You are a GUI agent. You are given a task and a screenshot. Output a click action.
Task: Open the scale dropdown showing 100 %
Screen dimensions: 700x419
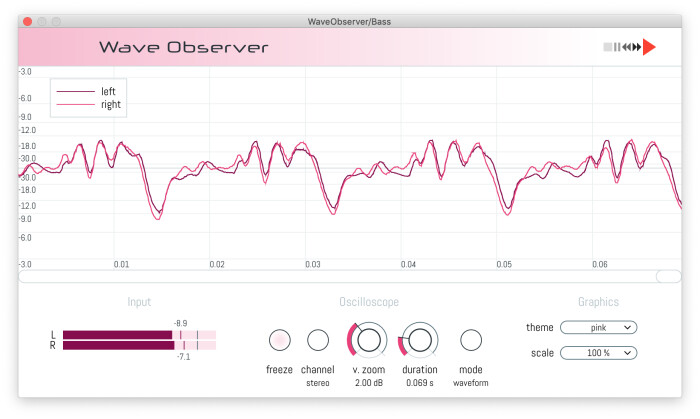click(598, 353)
